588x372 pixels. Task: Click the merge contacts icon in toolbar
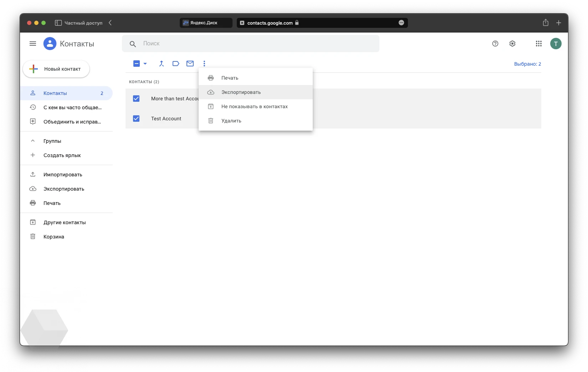pyautogui.click(x=162, y=64)
